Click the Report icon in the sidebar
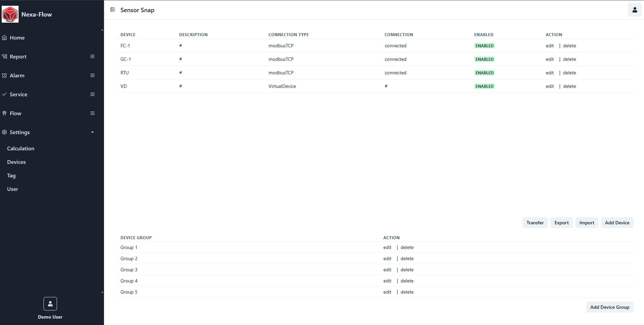This screenshot has width=644, height=325. [4, 56]
